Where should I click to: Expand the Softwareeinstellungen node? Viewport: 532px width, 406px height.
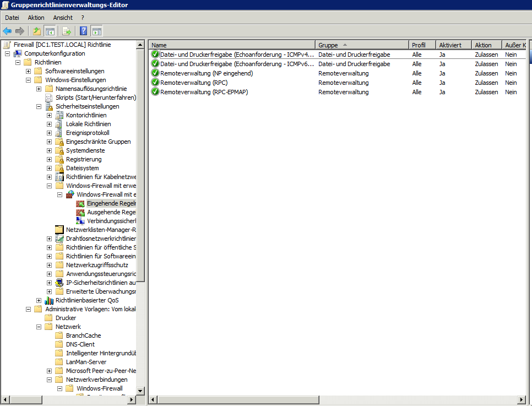(29, 71)
